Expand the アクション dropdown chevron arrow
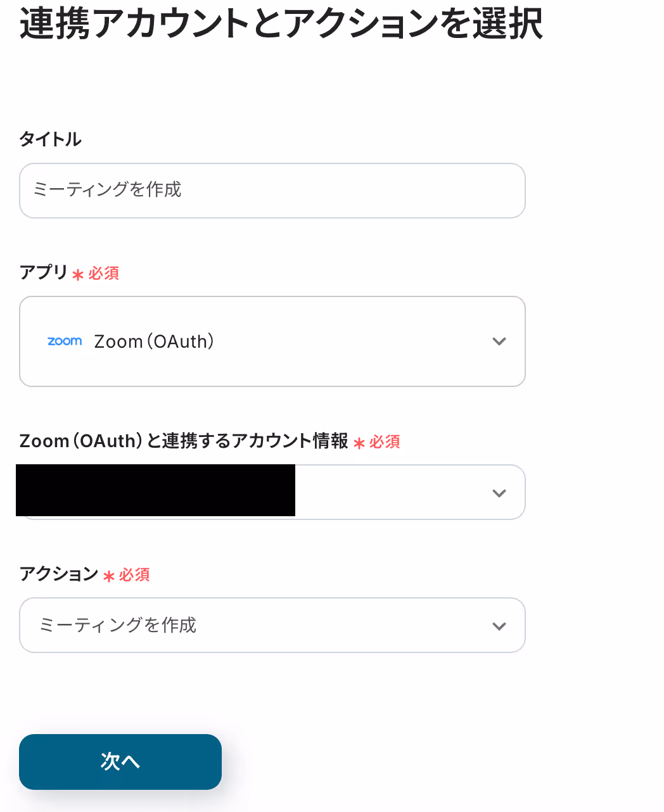664x812 pixels. tap(499, 626)
